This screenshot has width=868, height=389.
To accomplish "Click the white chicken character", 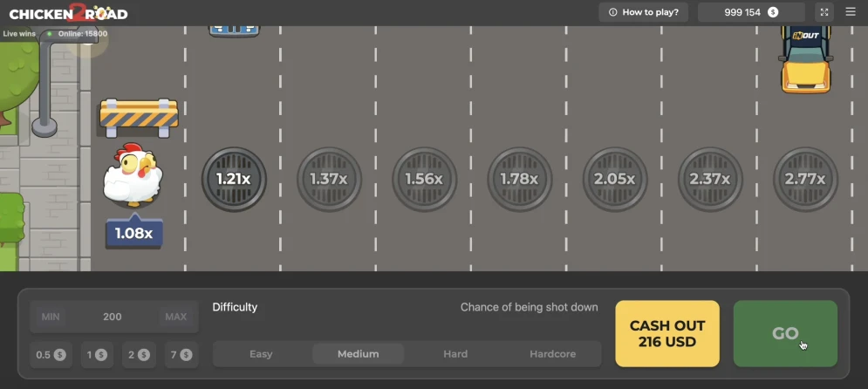I will (131, 175).
